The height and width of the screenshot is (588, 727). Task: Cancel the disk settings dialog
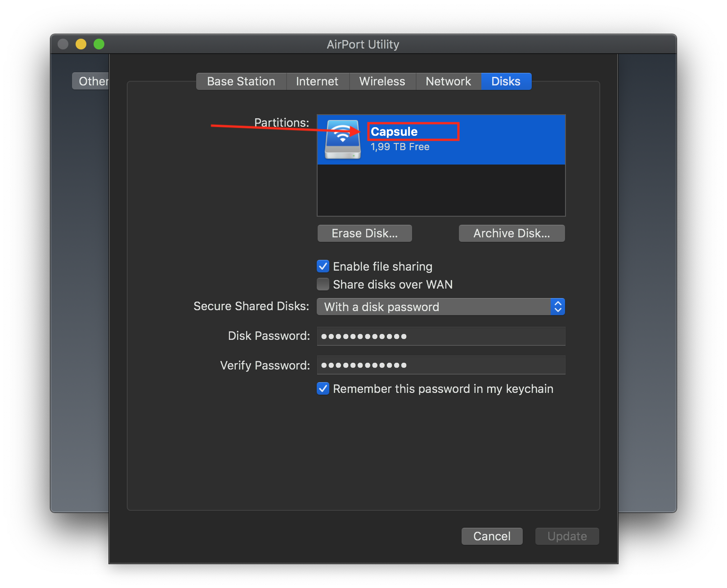coord(492,536)
